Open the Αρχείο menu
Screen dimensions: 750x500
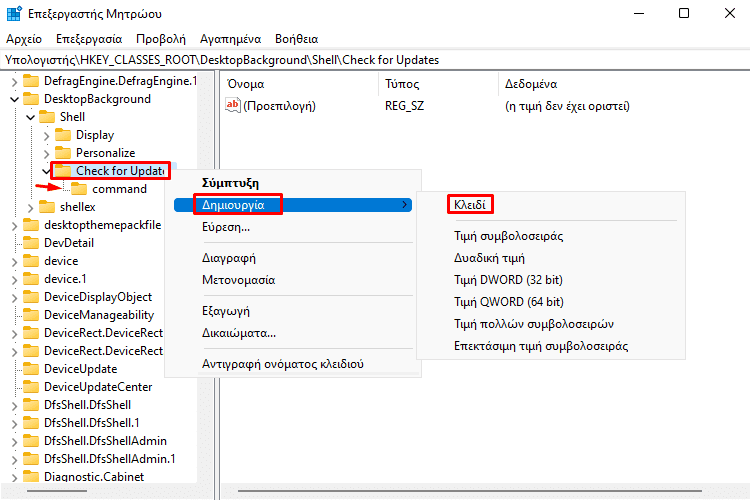pos(24,39)
